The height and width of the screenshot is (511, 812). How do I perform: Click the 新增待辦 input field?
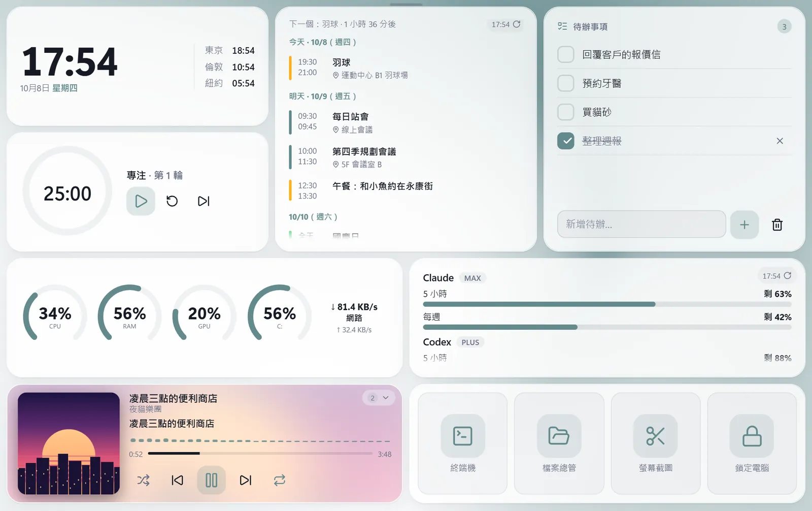click(x=641, y=224)
